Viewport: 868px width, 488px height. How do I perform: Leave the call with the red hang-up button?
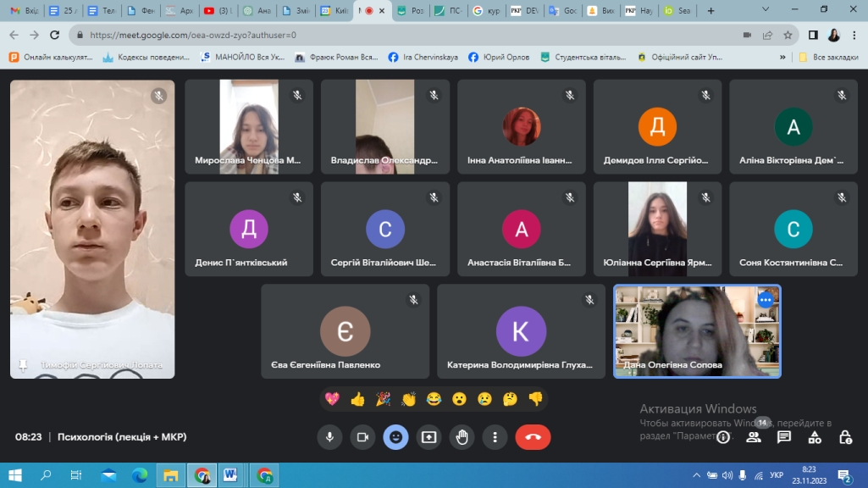coord(534,437)
